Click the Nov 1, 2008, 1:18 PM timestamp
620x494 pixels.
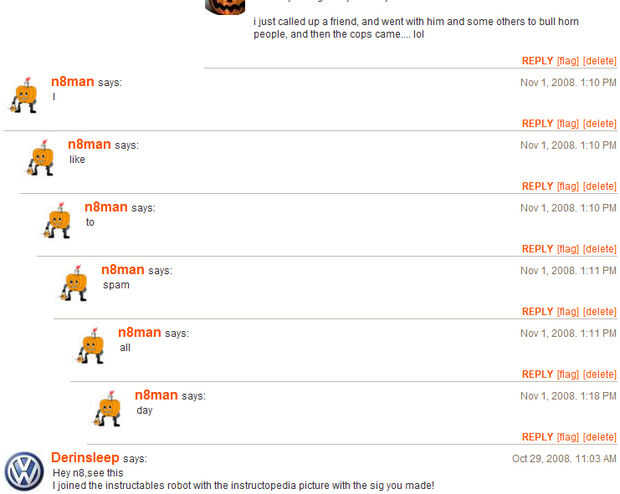(568, 396)
